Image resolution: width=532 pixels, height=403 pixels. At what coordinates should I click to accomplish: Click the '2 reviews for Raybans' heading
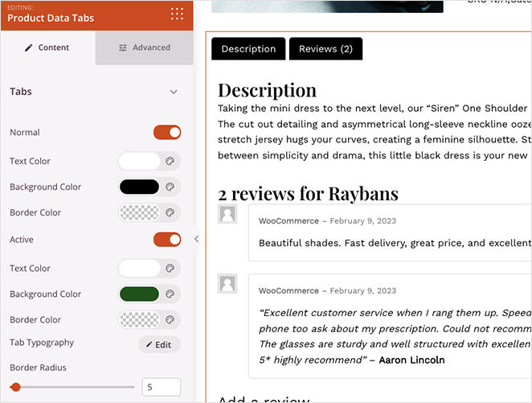(308, 194)
